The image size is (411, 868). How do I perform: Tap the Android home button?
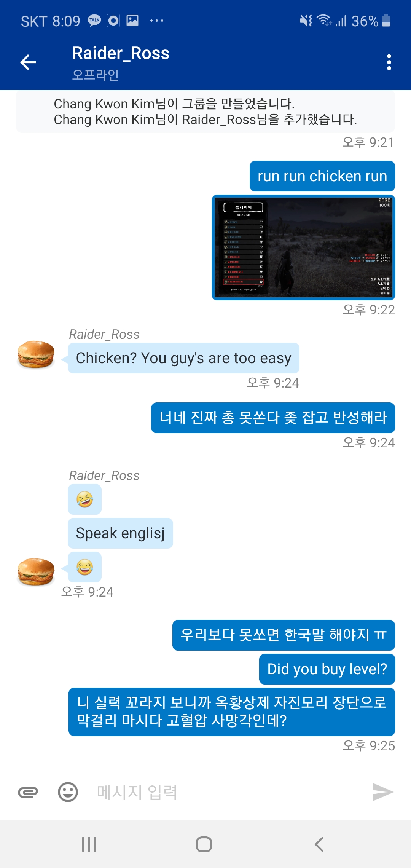204,844
